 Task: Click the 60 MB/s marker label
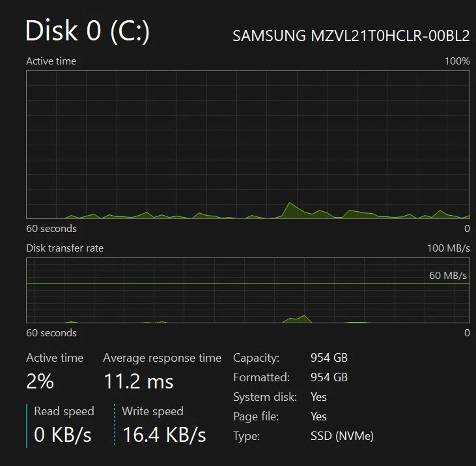[x=448, y=276]
